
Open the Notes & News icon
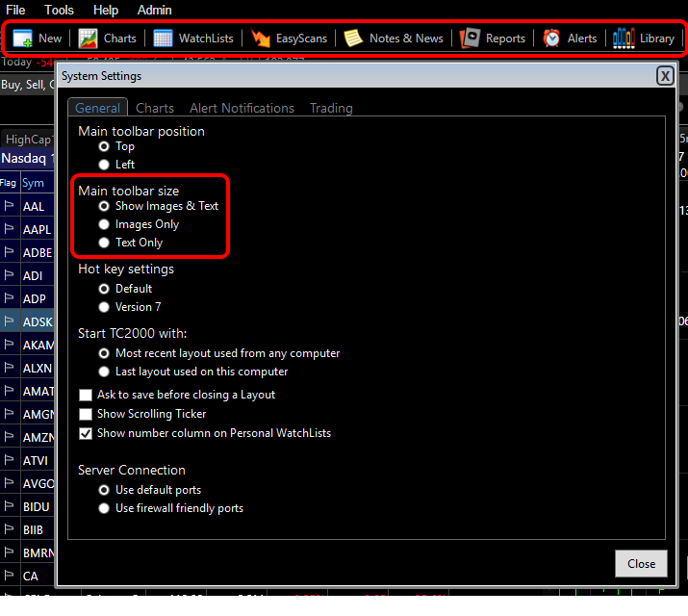point(353,38)
